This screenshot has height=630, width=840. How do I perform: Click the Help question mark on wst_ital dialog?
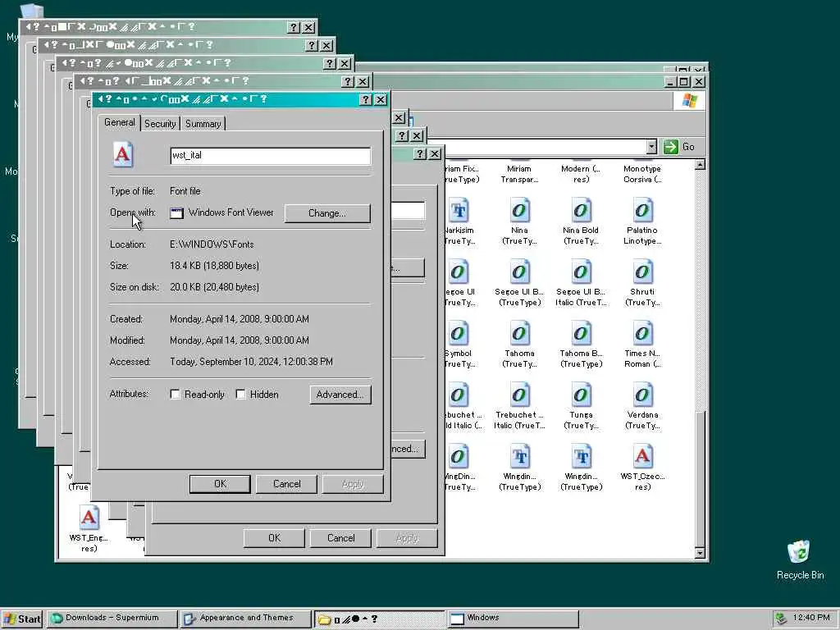(365, 99)
